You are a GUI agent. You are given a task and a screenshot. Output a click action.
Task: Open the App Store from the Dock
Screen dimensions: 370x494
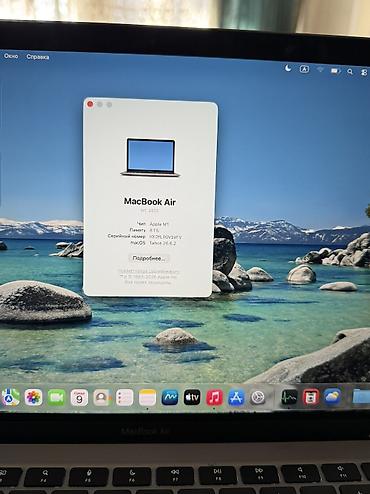pos(236,397)
